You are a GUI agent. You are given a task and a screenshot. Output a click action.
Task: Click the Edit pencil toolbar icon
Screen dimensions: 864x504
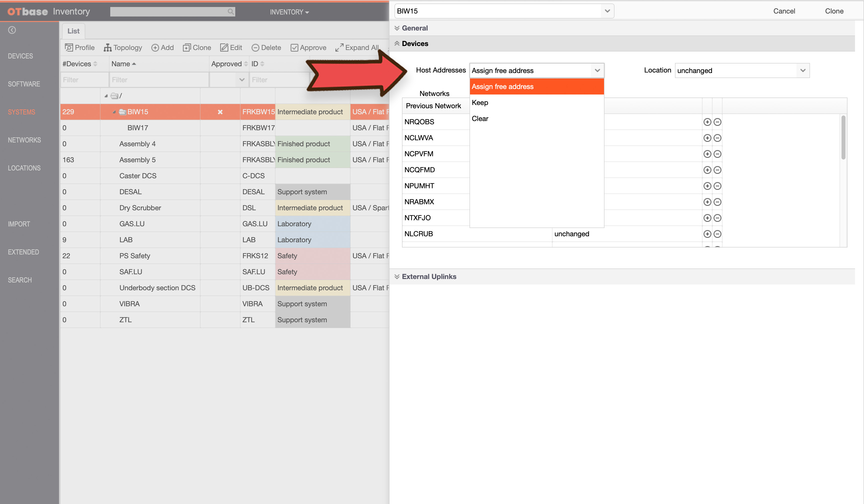click(224, 47)
